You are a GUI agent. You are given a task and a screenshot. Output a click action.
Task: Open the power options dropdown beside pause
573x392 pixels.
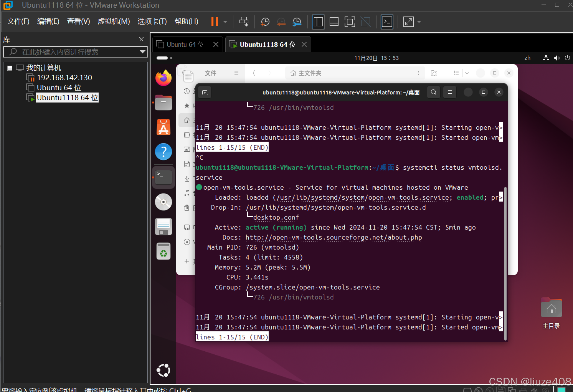[x=225, y=22]
